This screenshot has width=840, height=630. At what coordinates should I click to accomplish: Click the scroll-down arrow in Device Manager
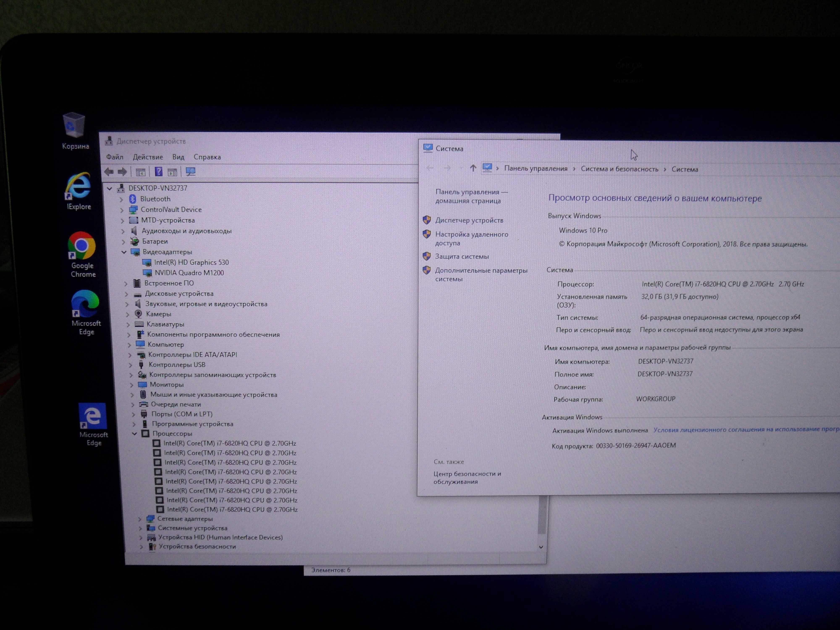(541, 547)
